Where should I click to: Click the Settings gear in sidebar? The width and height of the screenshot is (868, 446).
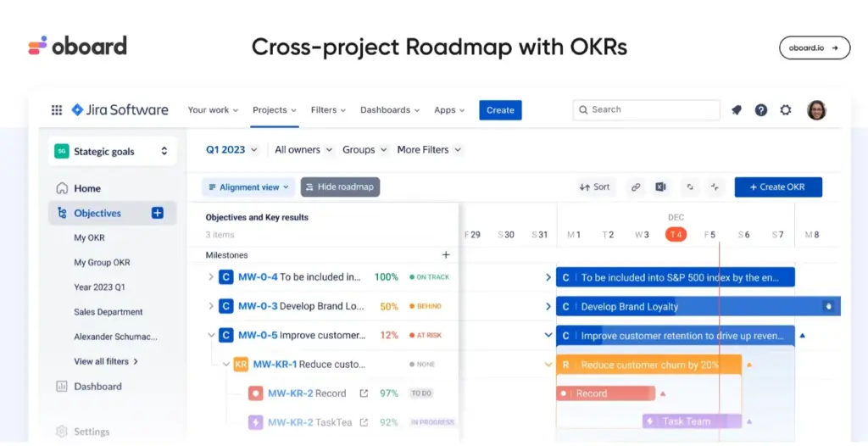pyautogui.click(x=62, y=431)
